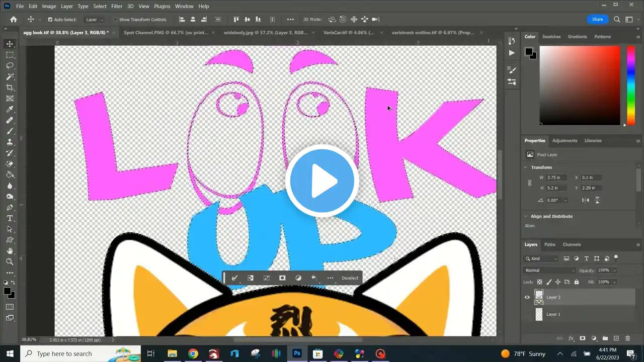Click the Width input field in Transform
The image size is (644, 362).
coord(556,177)
